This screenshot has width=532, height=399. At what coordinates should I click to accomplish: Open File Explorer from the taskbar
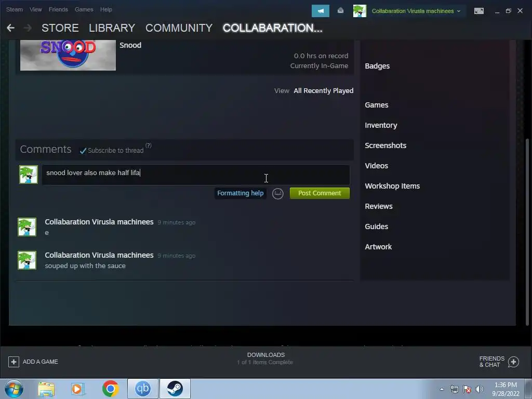pyautogui.click(x=46, y=389)
